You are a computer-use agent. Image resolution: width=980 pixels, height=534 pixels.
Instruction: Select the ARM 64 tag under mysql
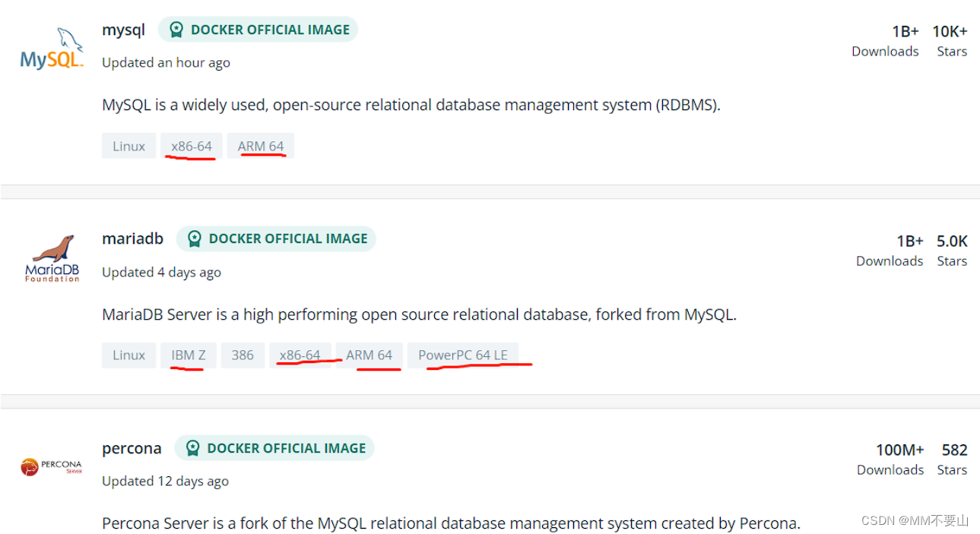coord(261,146)
